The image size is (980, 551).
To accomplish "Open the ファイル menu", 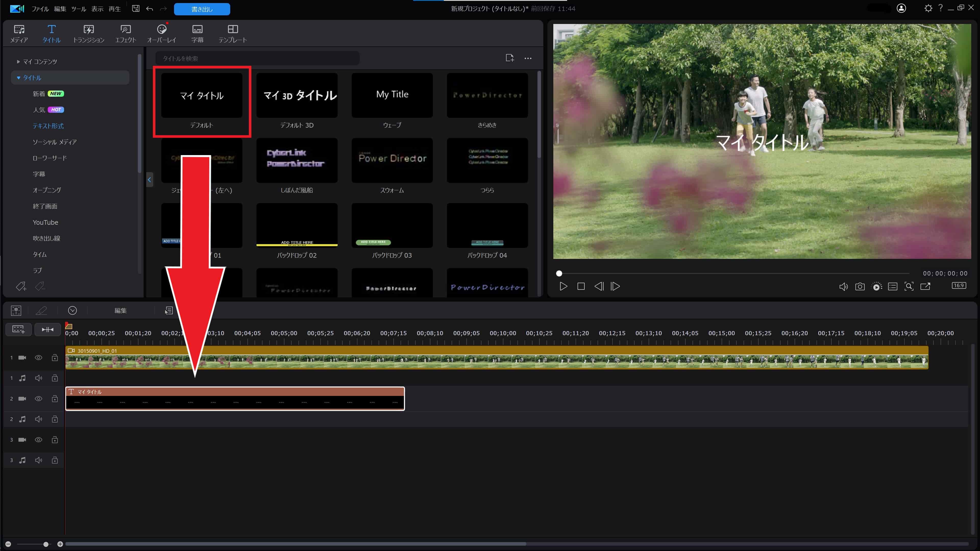I will 40,9.
